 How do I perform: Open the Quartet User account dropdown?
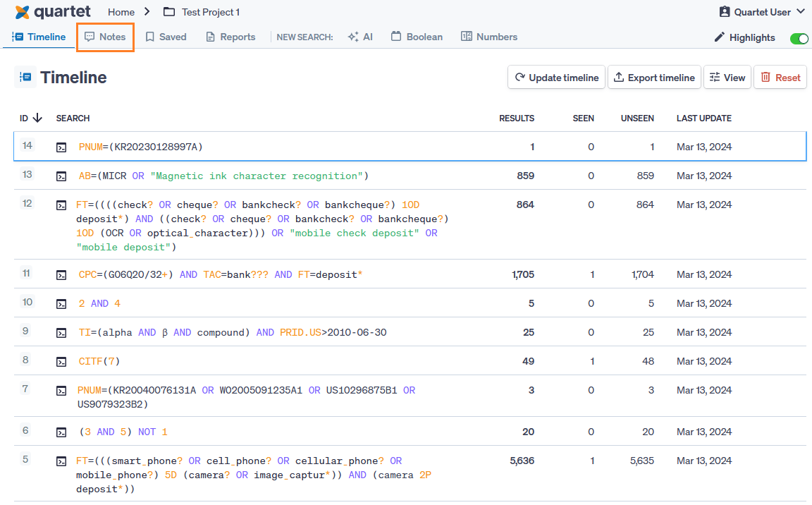point(761,12)
